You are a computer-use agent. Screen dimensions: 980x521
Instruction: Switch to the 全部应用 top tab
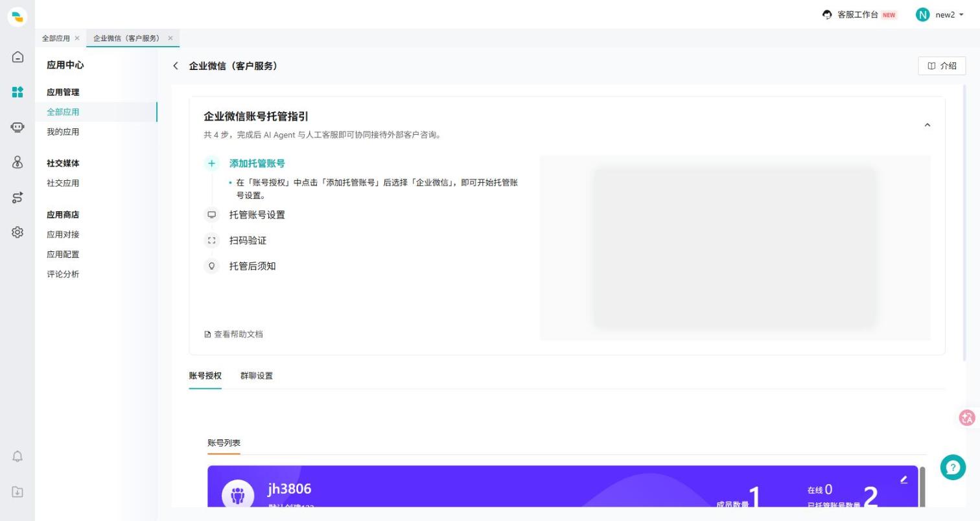pos(56,38)
